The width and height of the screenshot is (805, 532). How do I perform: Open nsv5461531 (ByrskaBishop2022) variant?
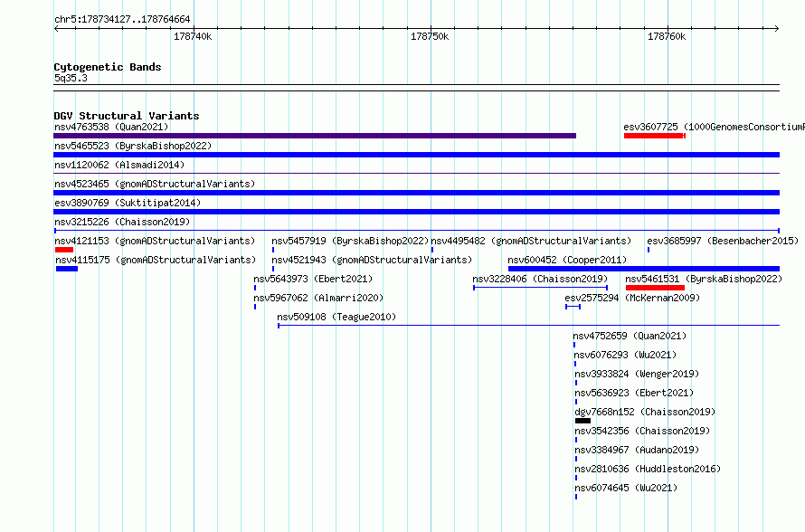(704, 279)
